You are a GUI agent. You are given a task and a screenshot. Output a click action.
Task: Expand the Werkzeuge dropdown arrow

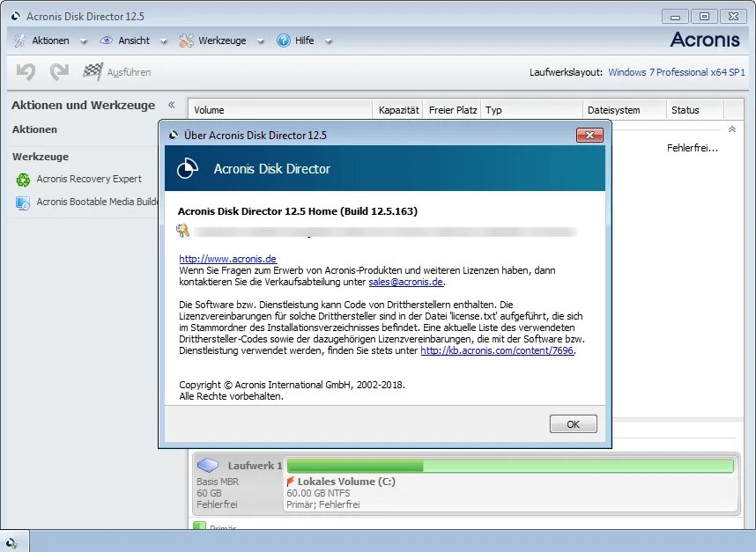260,41
